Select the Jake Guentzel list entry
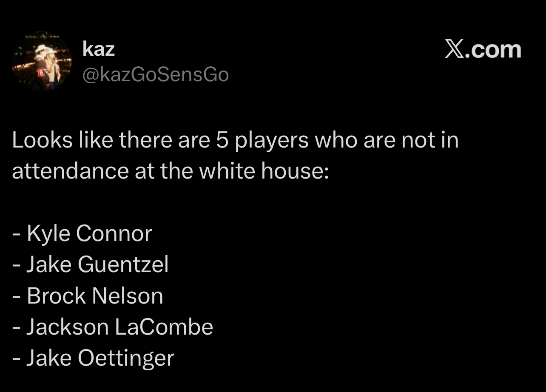Screen dimensions: 546x392 (x=97, y=264)
